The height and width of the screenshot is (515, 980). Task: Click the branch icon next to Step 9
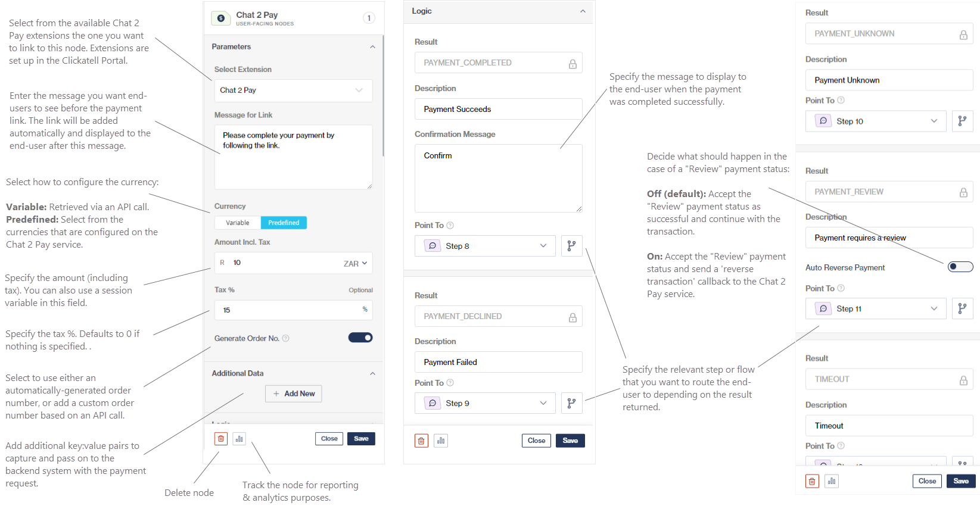tap(571, 403)
